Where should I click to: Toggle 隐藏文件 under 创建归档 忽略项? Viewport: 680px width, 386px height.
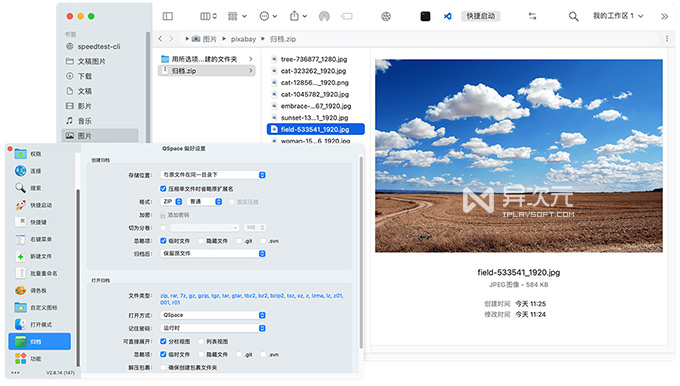pos(201,241)
